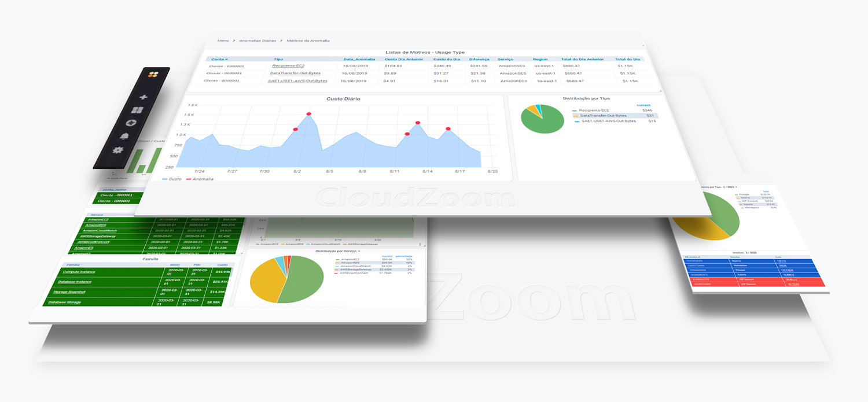The width and height of the screenshot is (868, 402).
Task: Sort by the Custo do Dia header
Action: pyautogui.click(x=447, y=59)
